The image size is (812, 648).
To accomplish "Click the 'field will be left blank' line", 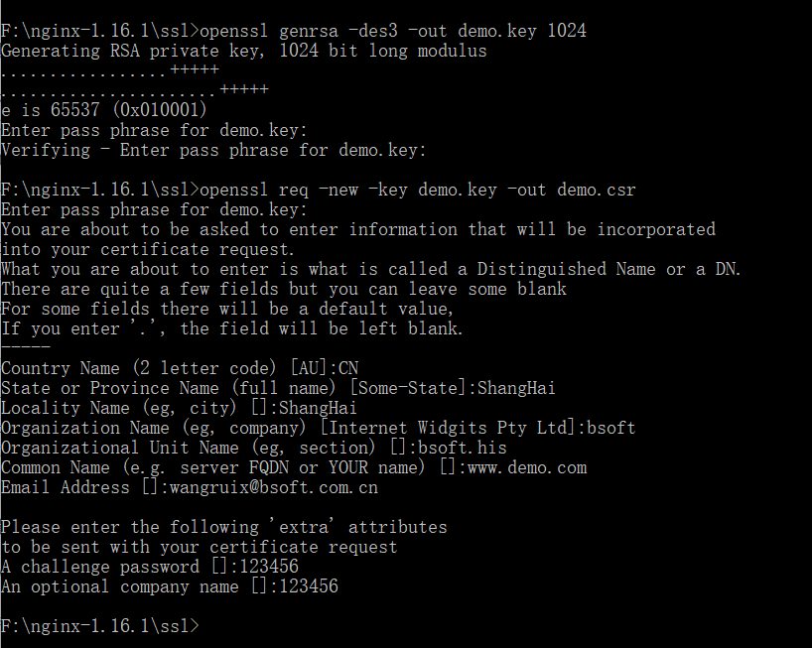I will tap(231, 328).
